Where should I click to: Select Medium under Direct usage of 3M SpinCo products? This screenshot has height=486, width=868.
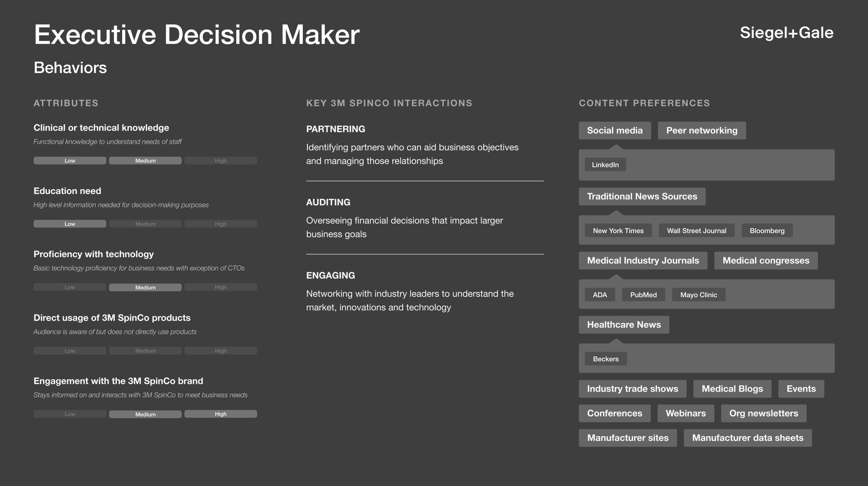145,351
